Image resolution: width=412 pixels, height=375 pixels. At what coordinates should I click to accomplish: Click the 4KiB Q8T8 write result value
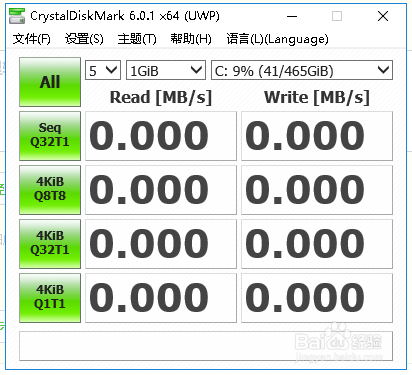coord(317,190)
